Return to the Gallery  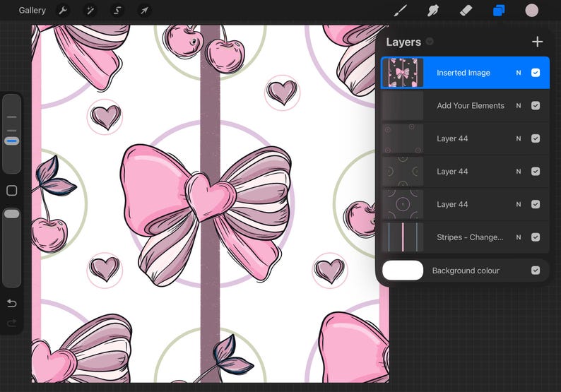click(x=33, y=11)
